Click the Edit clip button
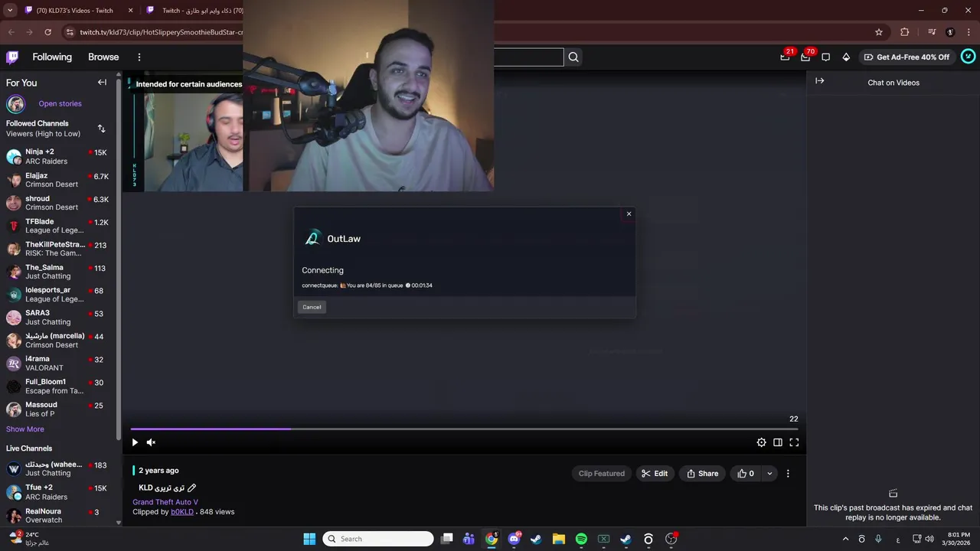The width and height of the screenshot is (980, 551). tap(655, 474)
